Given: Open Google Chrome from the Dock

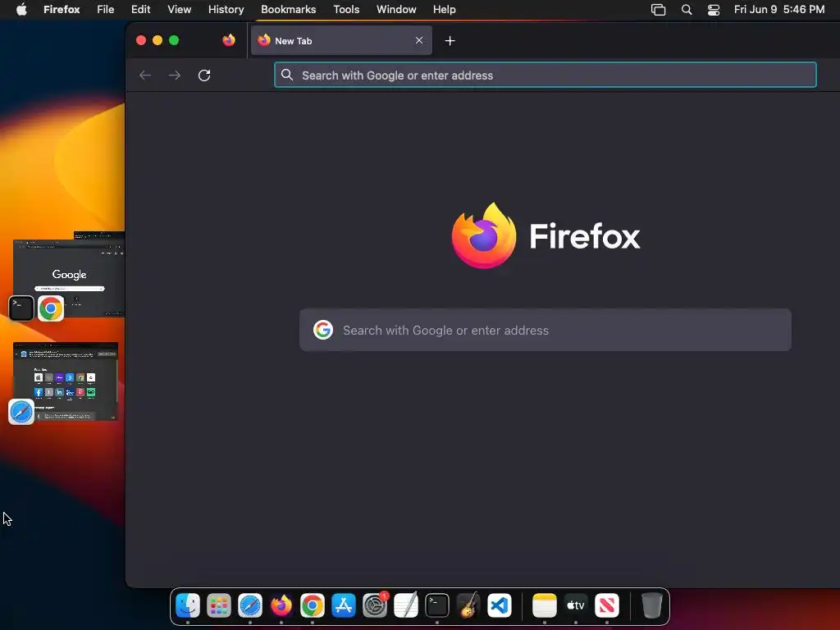Looking at the screenshot, I should point(313,606).
